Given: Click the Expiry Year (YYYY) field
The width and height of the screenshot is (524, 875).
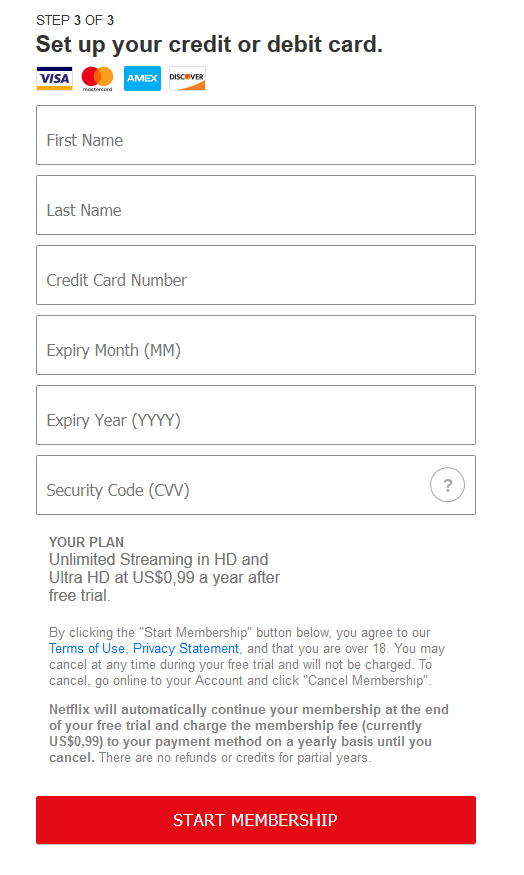Looking at the screenshot, I should point(256,415).
